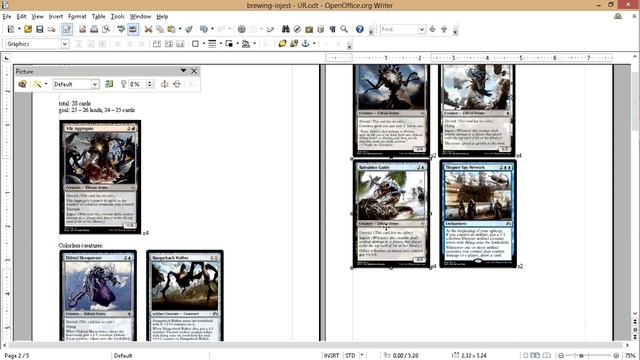Open the Insert menu

56,16
